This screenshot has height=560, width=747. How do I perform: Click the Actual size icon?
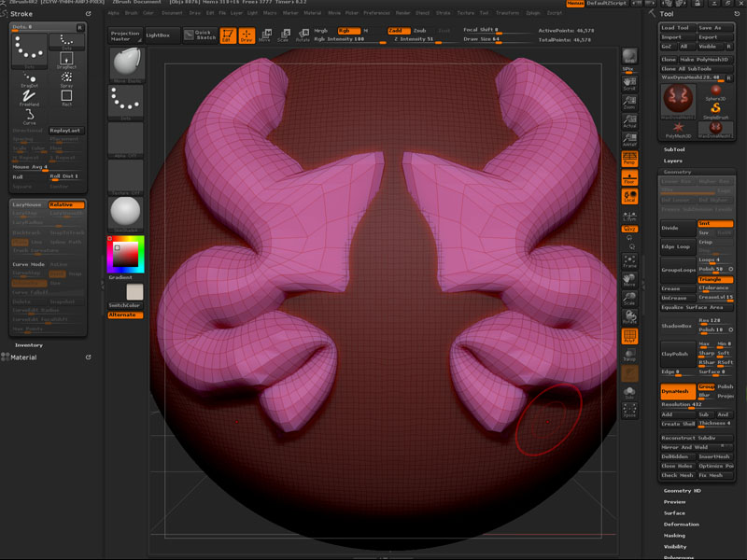[x=629, y=121]
